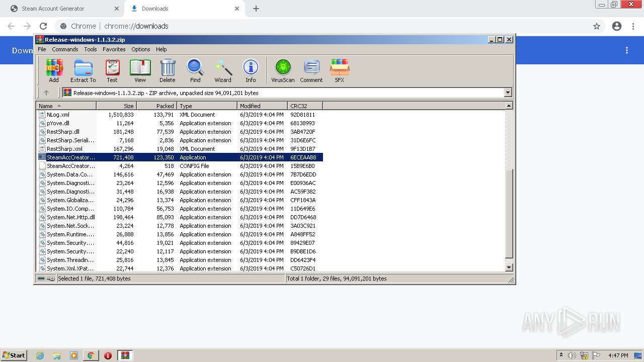The image size is (644, 362).
Task: Click the file list scroll up arrow
Action: [509, 106]
